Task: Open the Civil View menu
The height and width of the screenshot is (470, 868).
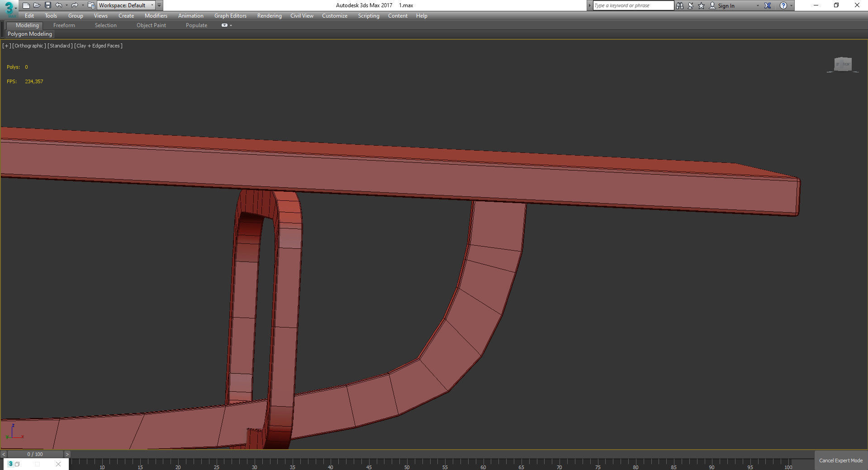Action: click(x=302, y=16)
